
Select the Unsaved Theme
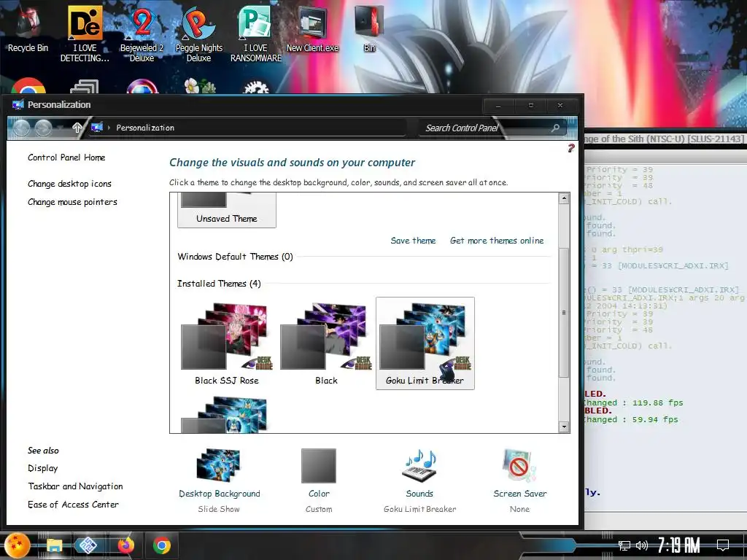227,210
